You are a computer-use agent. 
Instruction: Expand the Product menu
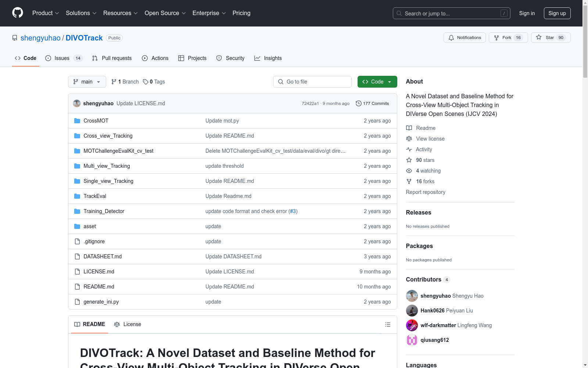46,13
